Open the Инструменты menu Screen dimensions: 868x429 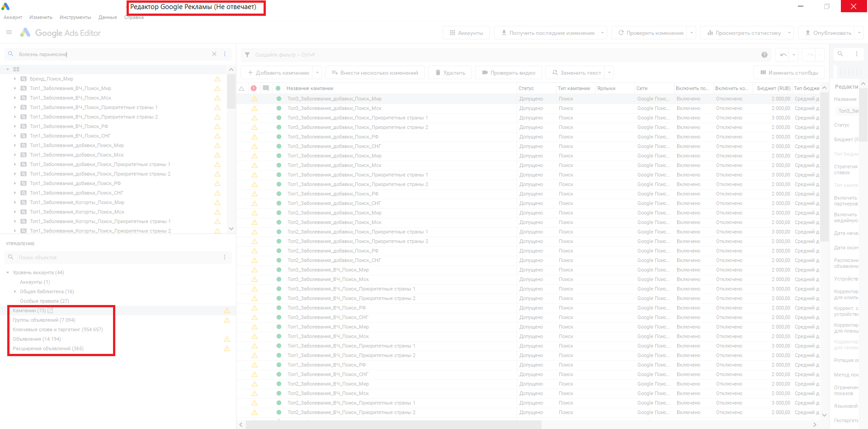[x=75, y=17]
